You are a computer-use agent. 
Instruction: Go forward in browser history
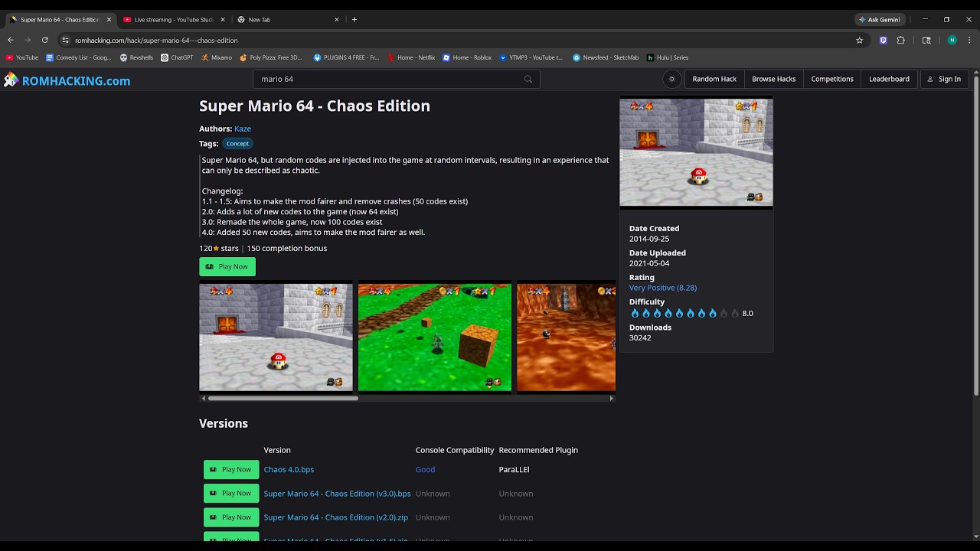[28, 40]
